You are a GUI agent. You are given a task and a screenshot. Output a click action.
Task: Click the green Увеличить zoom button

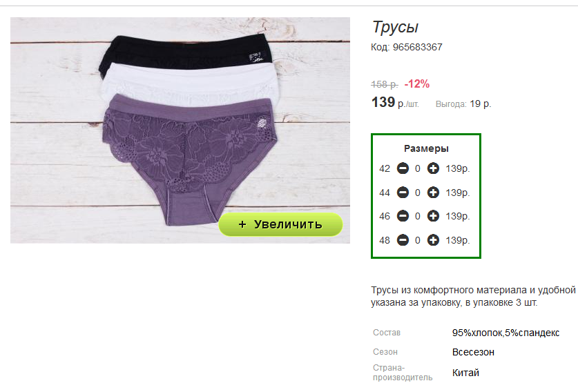[280, 224]
